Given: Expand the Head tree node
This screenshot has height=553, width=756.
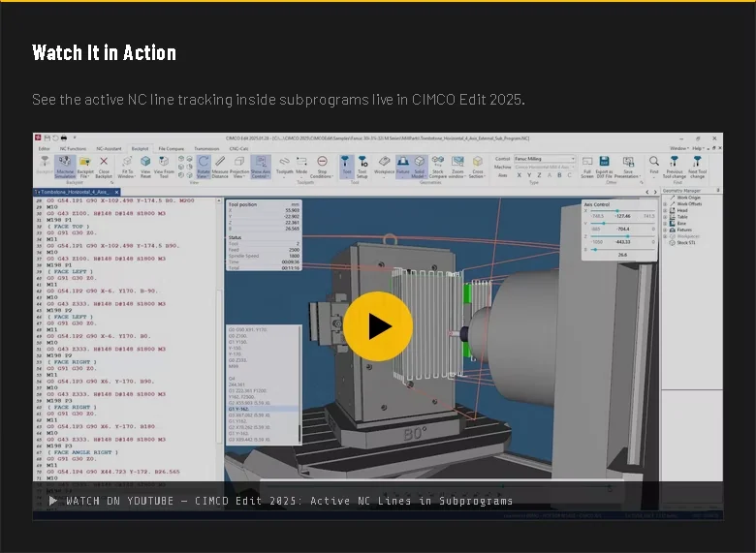Looking at the screenshot, I should tap(665, 210).
